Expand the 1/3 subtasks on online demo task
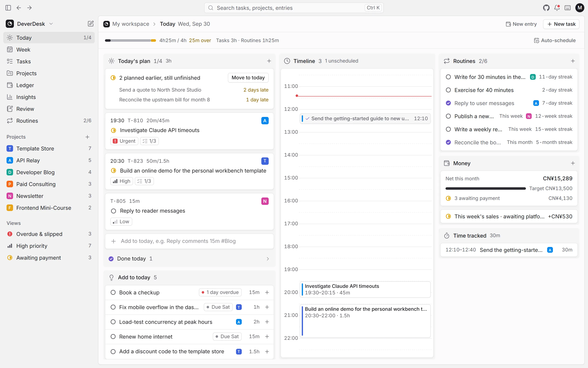Viewport: 588px width, 368px height. [x=144, y=181]
